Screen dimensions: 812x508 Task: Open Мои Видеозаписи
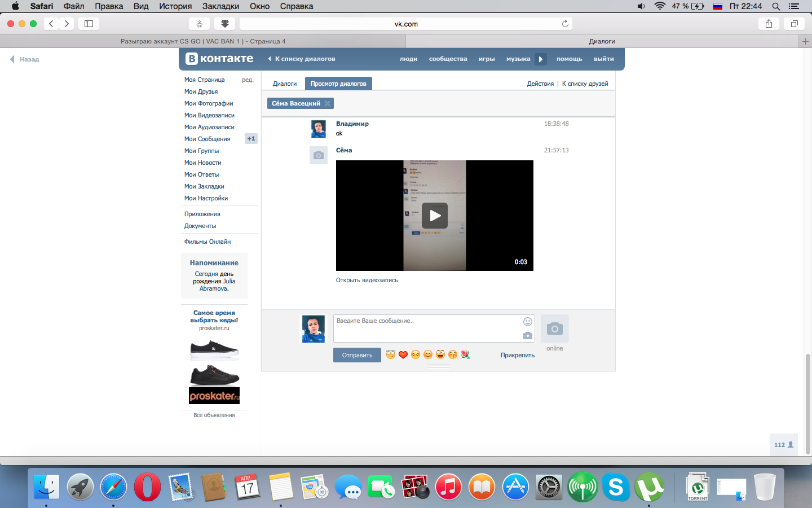[209, 115]
